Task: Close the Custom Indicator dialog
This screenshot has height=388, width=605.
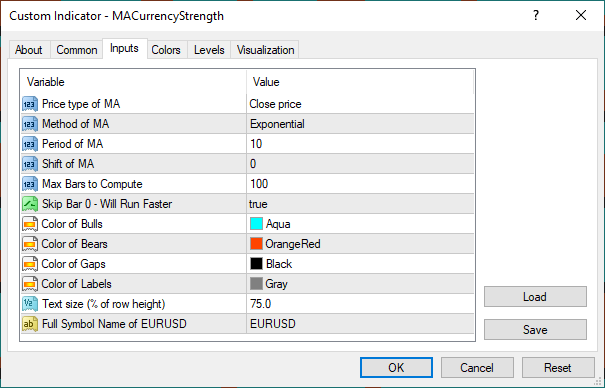Action: pyautogui.click(x=581, y=15)
